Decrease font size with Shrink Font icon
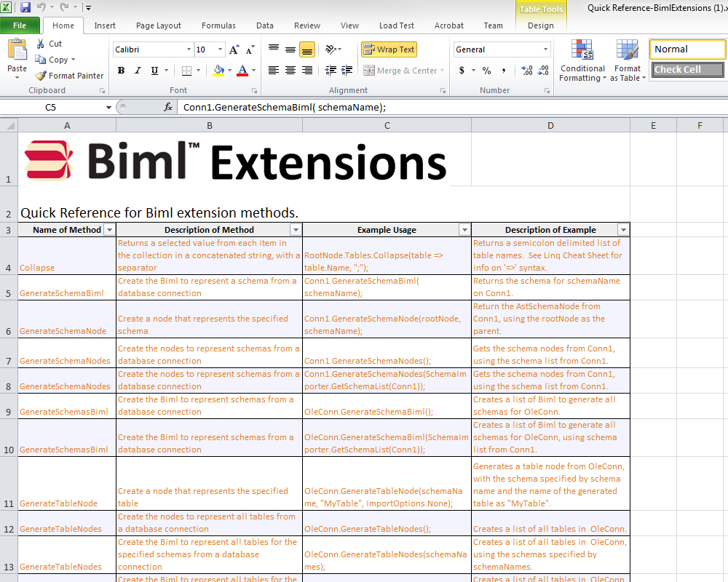Screen dimensions: 728x582 pyautogui.click(x=250, y=49)
